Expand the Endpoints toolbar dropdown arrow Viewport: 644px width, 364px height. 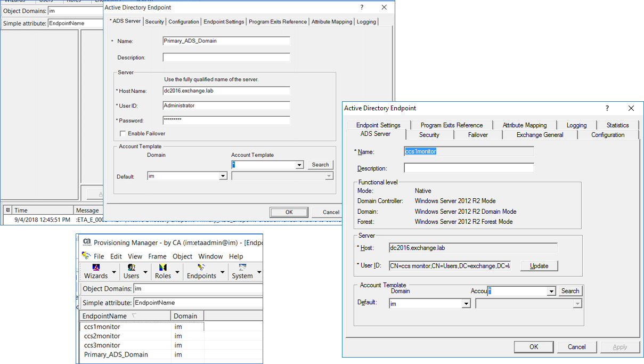222,272
